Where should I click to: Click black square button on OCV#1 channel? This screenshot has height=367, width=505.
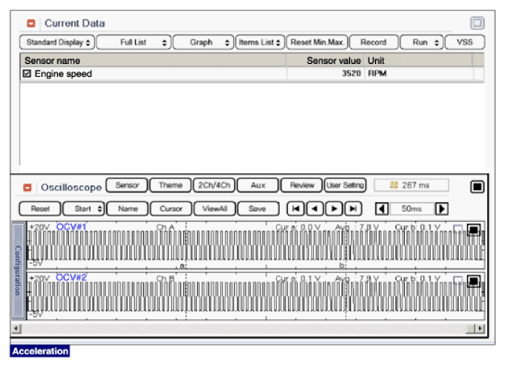click(473, 230)
